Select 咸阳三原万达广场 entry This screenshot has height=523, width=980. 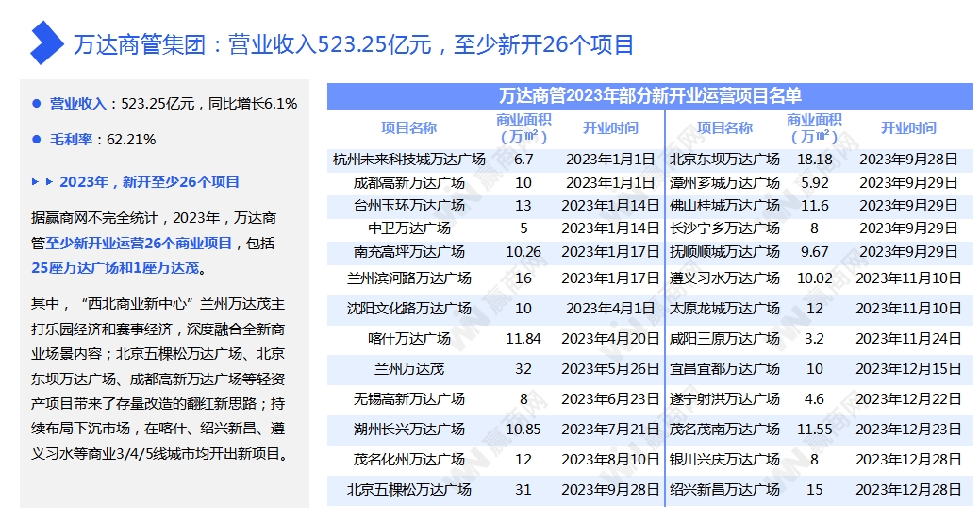pyautogui.click(x=725, y=339)
